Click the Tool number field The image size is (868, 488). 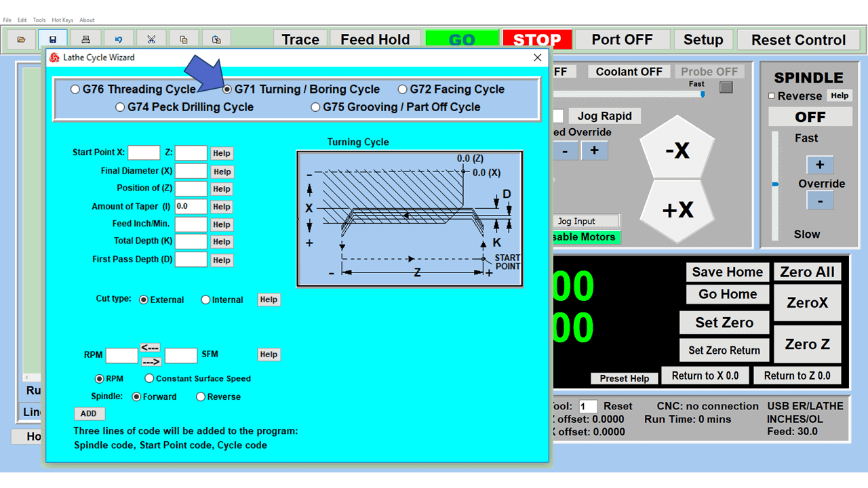(588, 406)
